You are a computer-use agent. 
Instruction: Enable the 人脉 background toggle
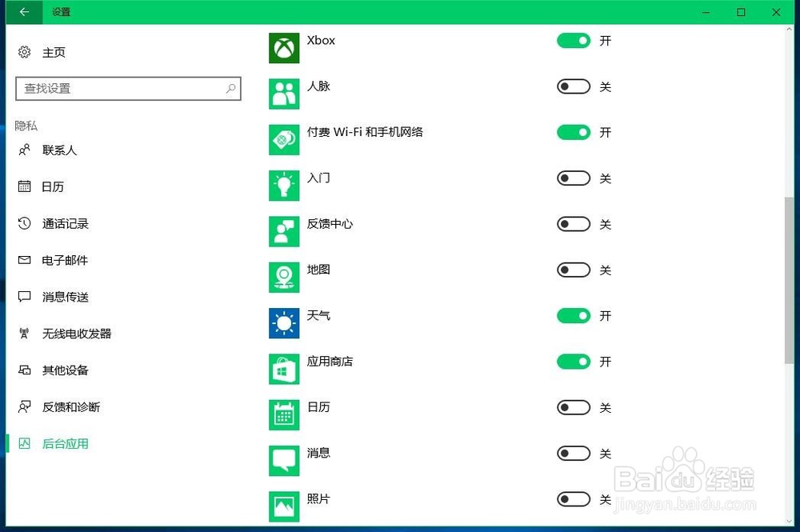pyautogui.click(x=573, y=86)
